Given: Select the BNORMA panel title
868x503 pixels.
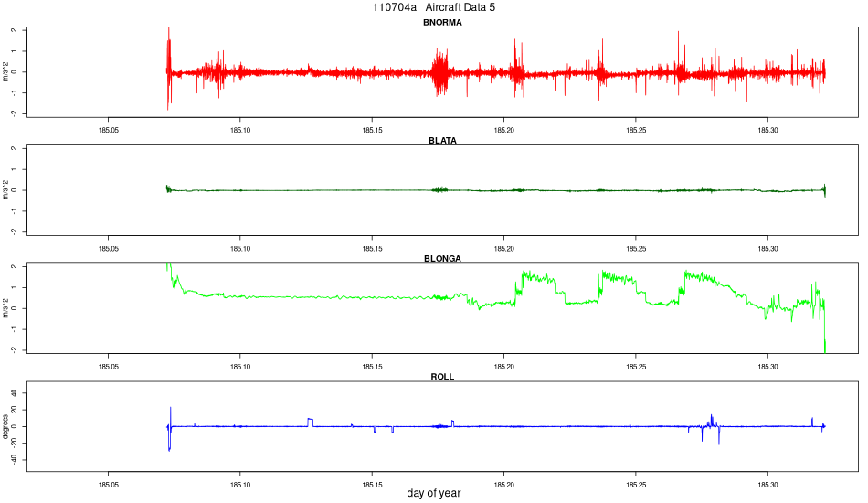Looking at the screenshot, I should pos(442,22).
